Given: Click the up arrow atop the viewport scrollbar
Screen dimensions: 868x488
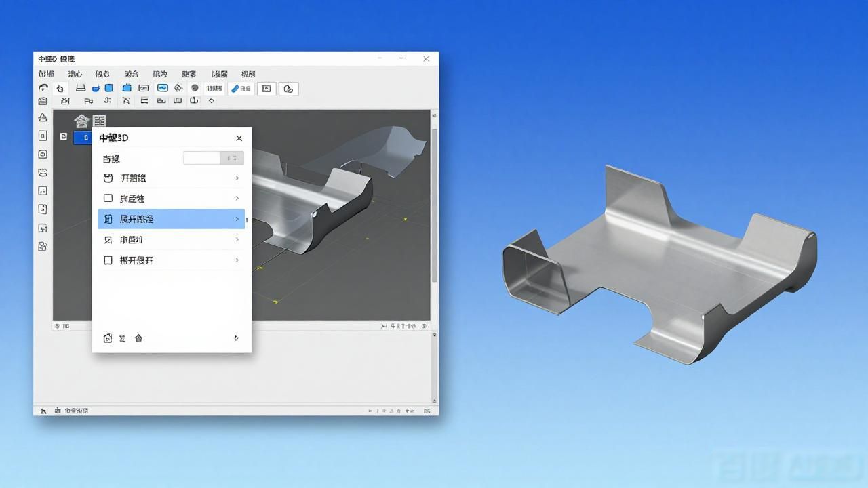Looking at the screenshot, I should (435, 116).
